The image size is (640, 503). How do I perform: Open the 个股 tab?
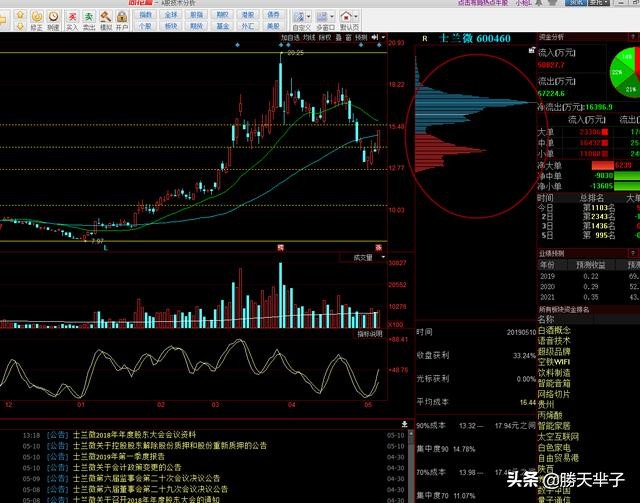(146, 26)
